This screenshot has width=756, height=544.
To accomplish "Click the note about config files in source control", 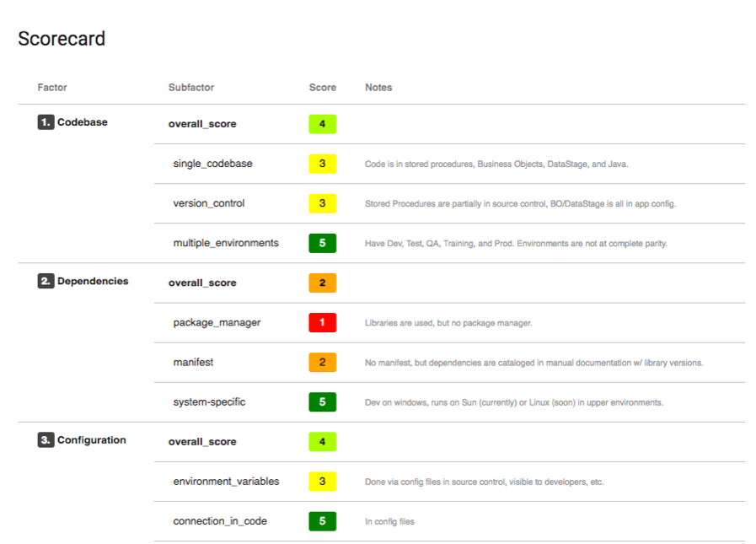I will (485, 482).
